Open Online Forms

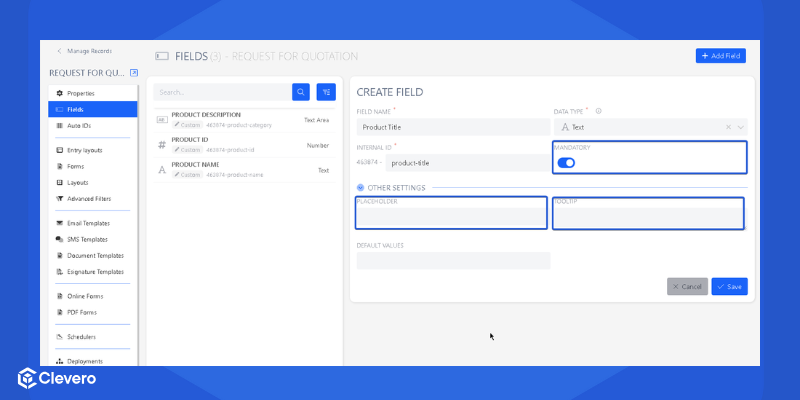pyautogui.click(x=93, y=296)
